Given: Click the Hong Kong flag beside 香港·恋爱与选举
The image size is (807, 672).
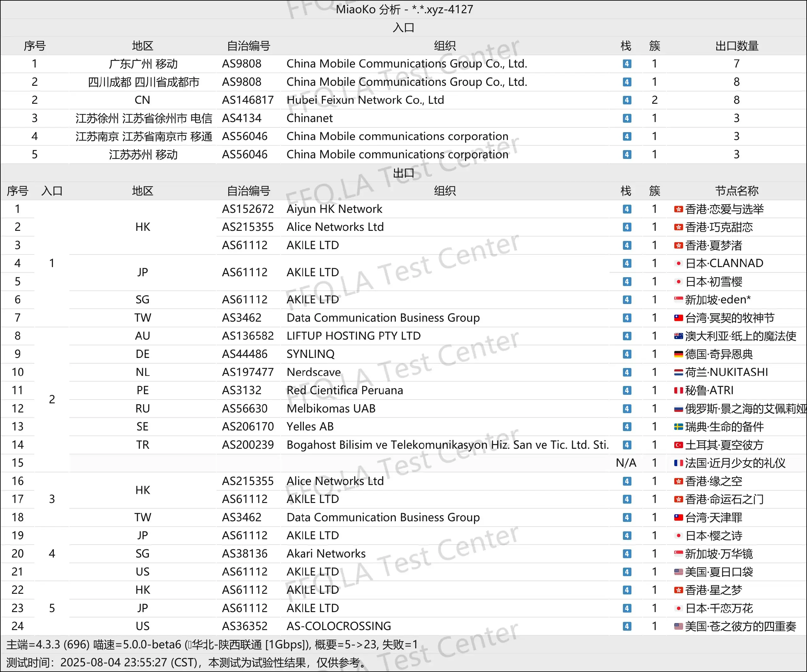Looking at the screenshot, I should tap(678, 209).
